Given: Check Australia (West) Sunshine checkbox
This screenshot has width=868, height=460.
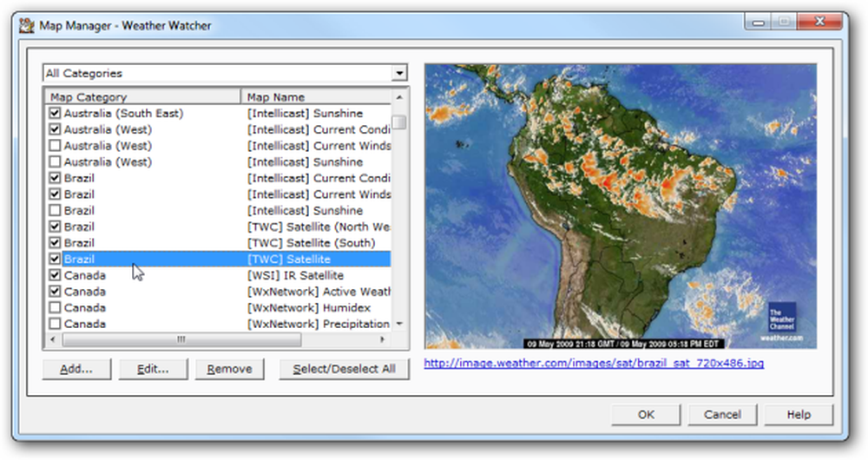Looking at the screenshot, I should click(x=55, y=161).
